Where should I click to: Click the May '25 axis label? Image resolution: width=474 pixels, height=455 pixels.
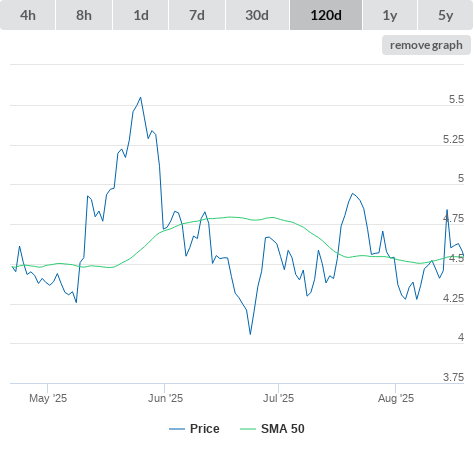click(x=48, y=398)
